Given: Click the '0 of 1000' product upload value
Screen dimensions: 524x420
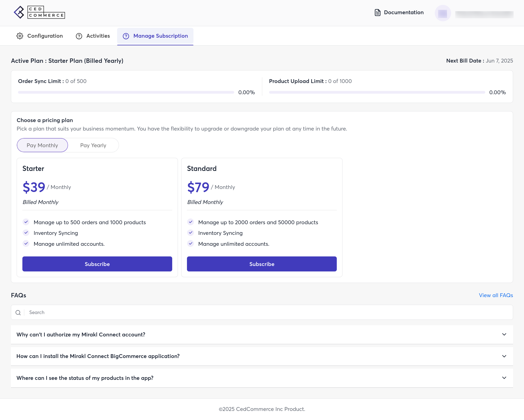Looking at the screenshot, I should click(x=340, y=81).
